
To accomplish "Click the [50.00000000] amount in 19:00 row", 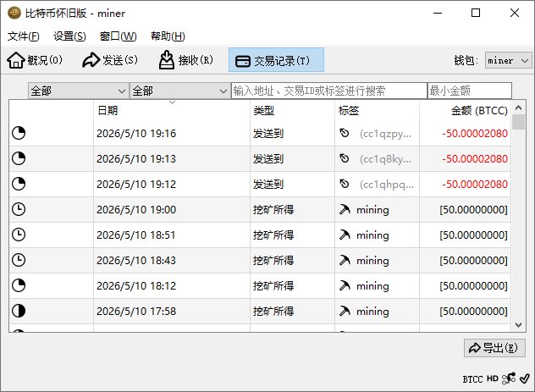I will [473, 209].
